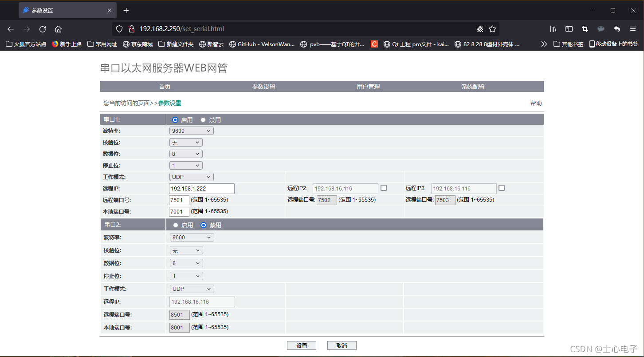Bookmark this page with the star icon

tap(492, 28)
